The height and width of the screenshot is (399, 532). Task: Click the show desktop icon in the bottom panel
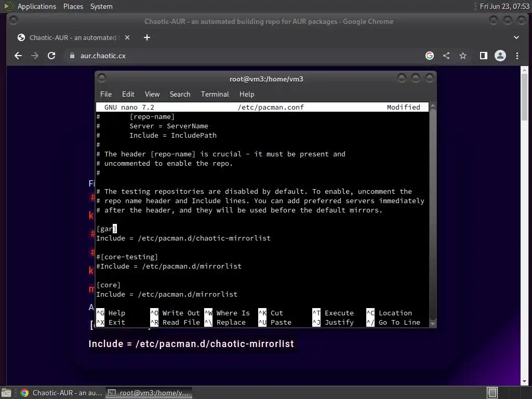tap(6, 393)
